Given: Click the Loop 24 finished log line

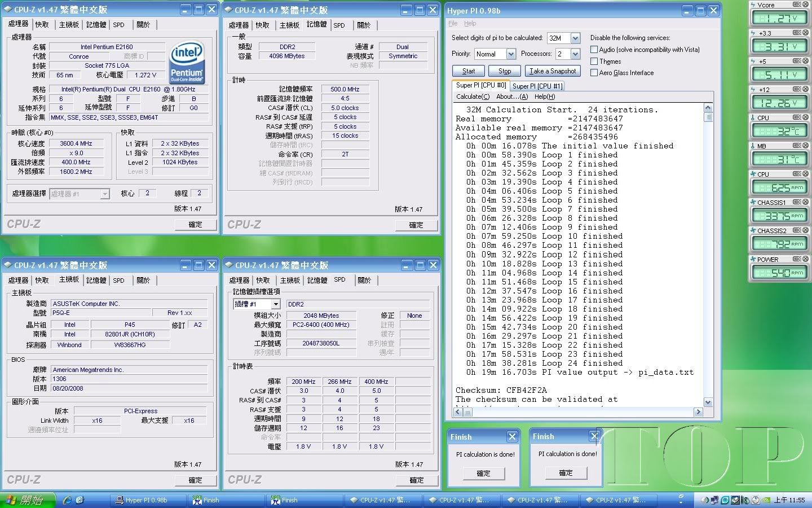Looking at the screenshot, I should [x=545, y=363].
